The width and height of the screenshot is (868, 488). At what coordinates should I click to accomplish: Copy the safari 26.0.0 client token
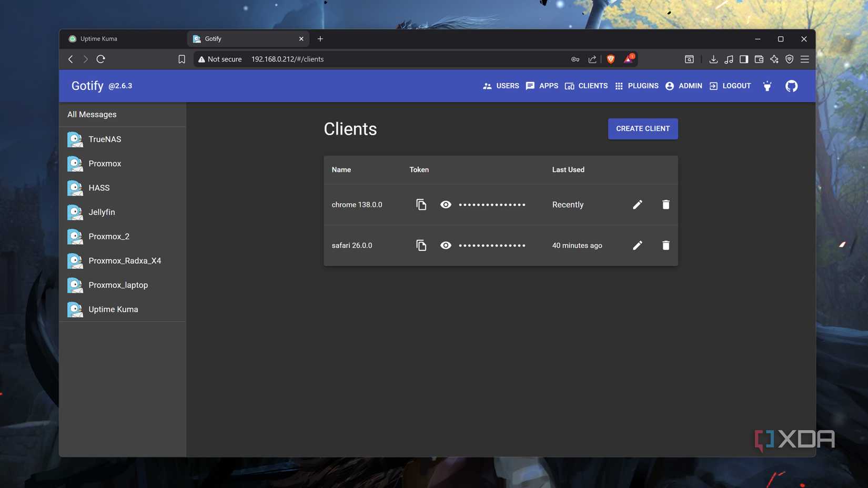(x=421, y=246)
